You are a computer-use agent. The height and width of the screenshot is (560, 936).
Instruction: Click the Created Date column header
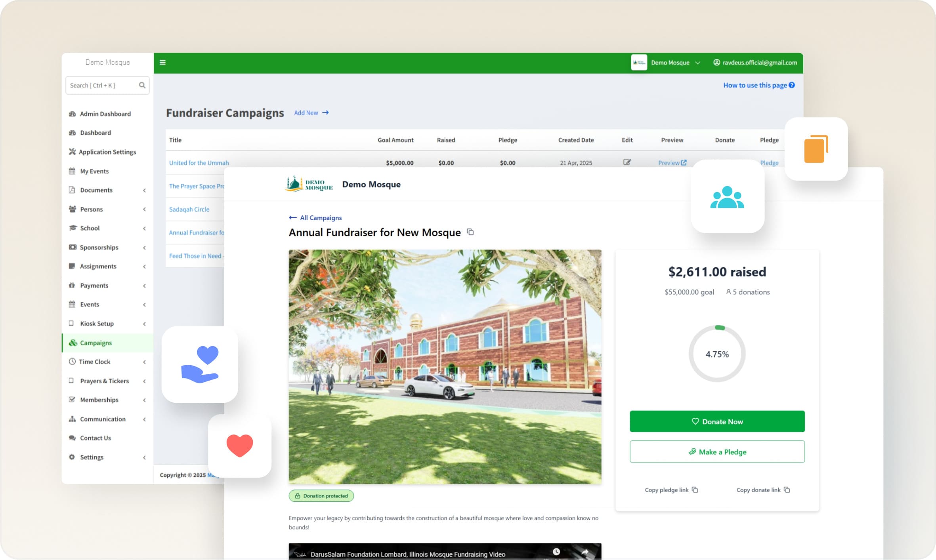[x=576, y=140]
